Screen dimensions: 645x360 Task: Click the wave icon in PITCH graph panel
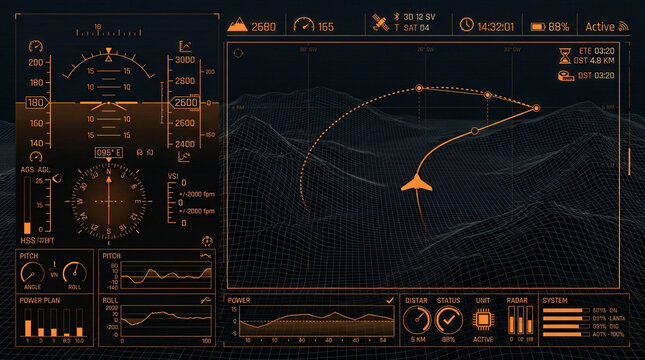tap(206, 256)
